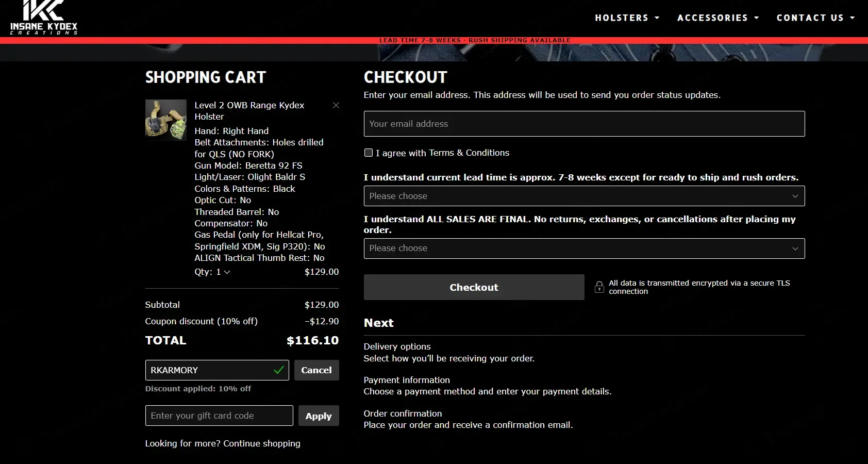The image size is (868, 464).
Task: Follow the Continue shopping link
Action: click(262, 443)
